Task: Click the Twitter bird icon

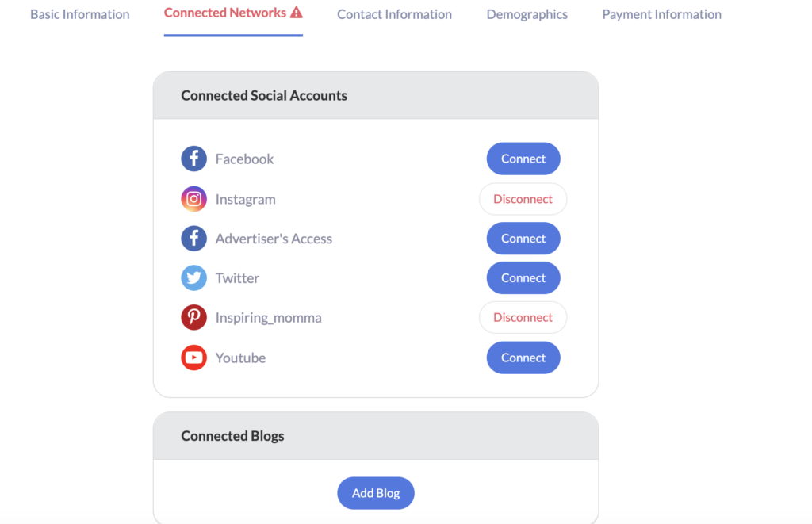Action: 193,277
